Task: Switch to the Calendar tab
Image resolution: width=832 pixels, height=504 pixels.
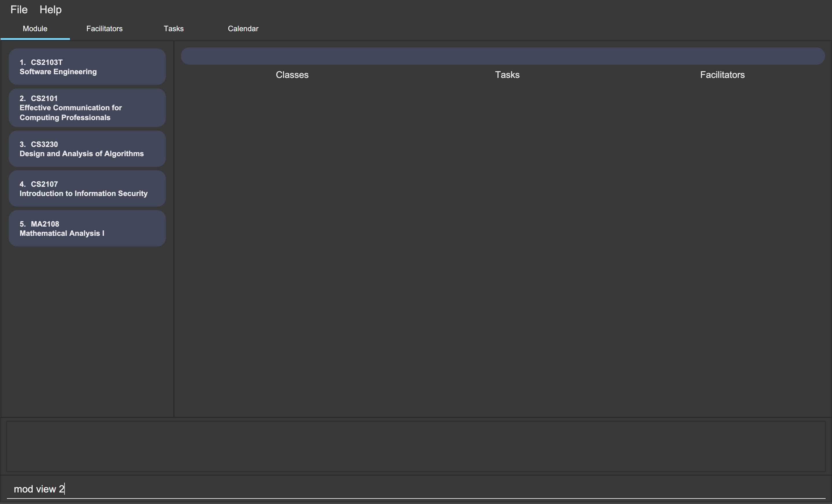Action: (x=243, y=29)
